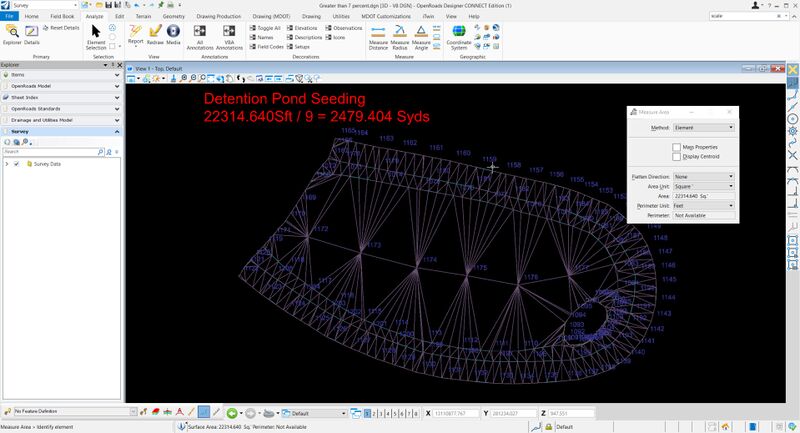Expand the Drainage and Utilities Model section
Image resolution: width=800 pixels, height=433 pixels.
coord(117,120)
